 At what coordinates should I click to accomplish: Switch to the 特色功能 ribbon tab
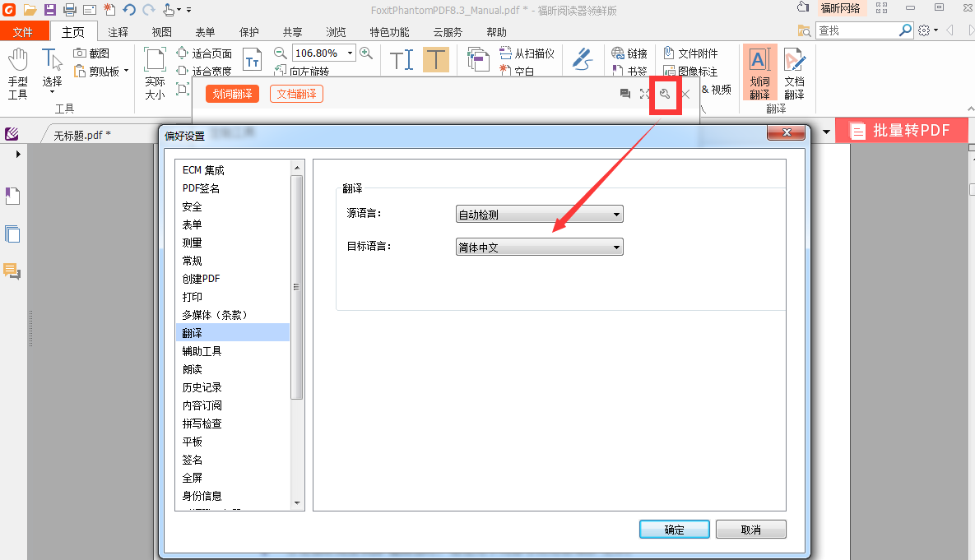pyautogui.click(x=389, y=32)
